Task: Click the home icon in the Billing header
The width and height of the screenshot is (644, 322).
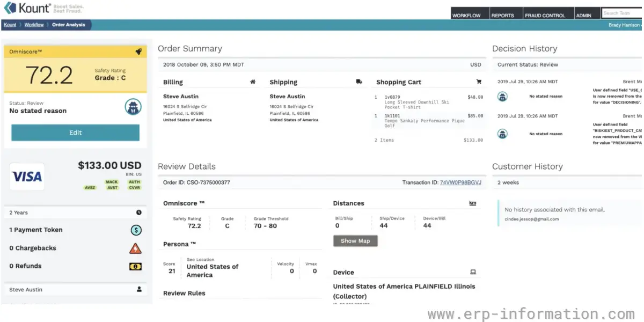Action: point(253,82)
